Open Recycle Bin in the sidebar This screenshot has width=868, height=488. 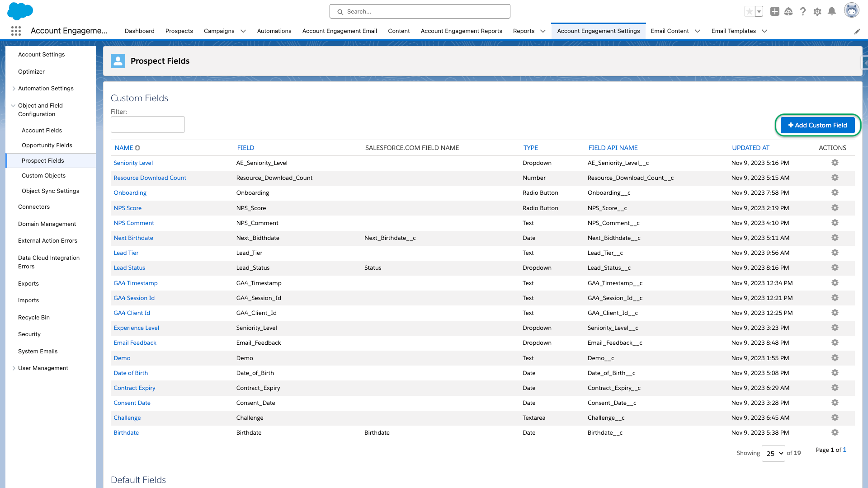coord(34,317)
